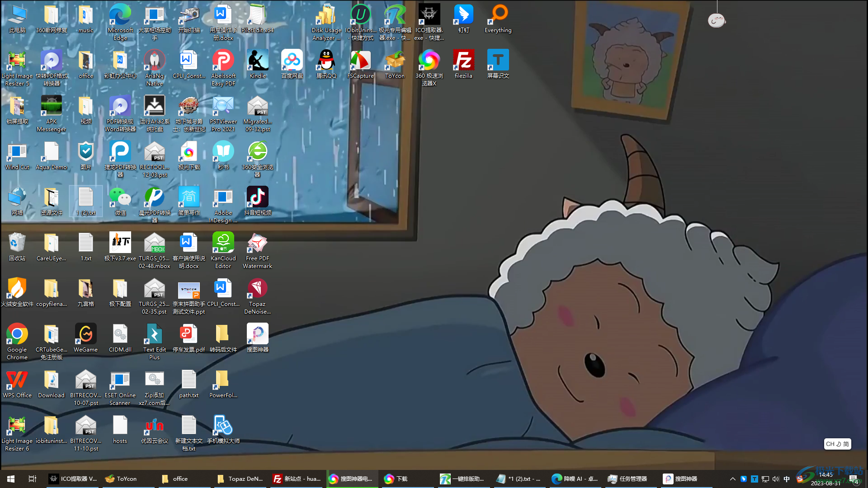Viewport: 868px width, 488px height.
Task: Open the Windows Start menu
Action: click(x=11, y=479)
